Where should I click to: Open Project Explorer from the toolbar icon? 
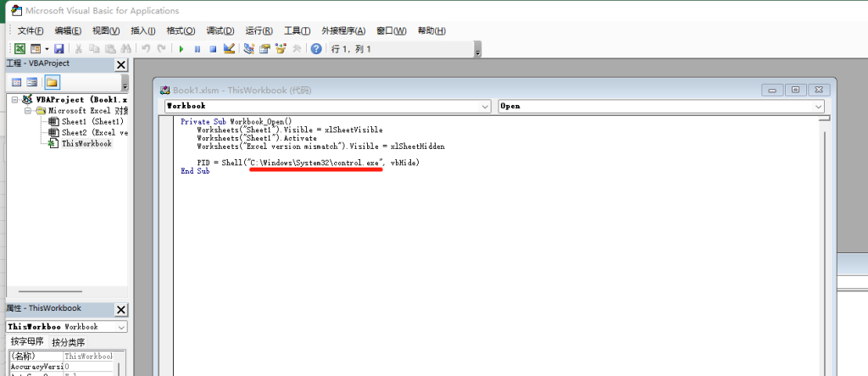(x=248, y=48)
